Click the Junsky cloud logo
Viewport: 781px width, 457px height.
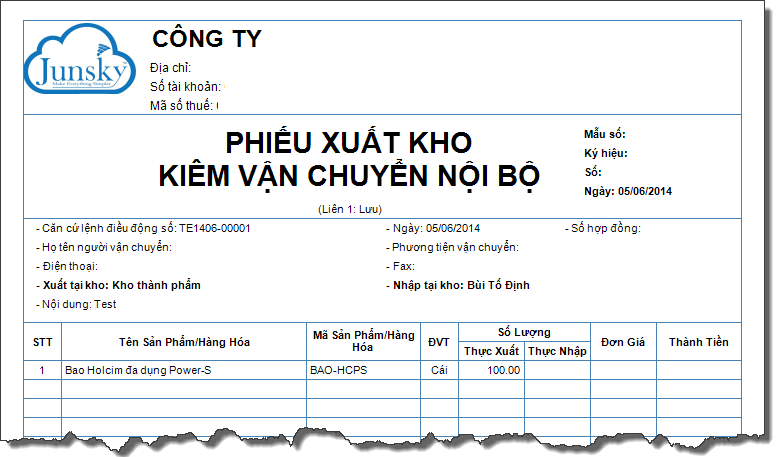[x=78, y=63]
